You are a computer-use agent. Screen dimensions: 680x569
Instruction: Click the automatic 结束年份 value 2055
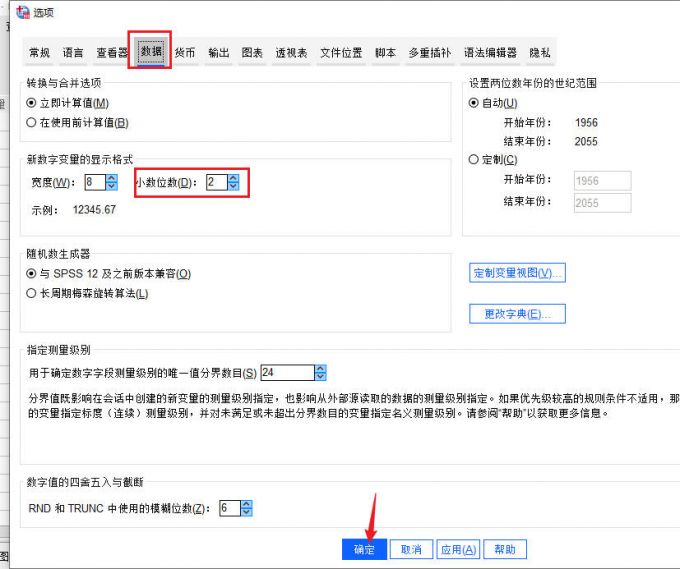(586, 141)
